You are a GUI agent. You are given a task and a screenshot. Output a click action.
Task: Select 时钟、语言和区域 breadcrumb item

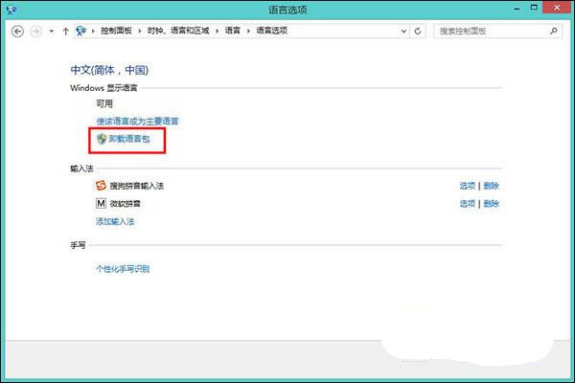(x=178, y=30)
